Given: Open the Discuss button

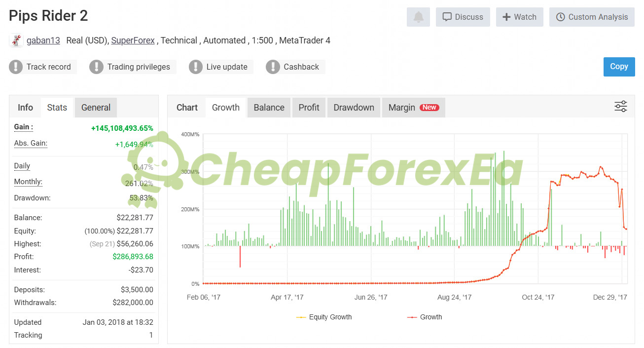Looking at the screenshot, I should point(463,17).
